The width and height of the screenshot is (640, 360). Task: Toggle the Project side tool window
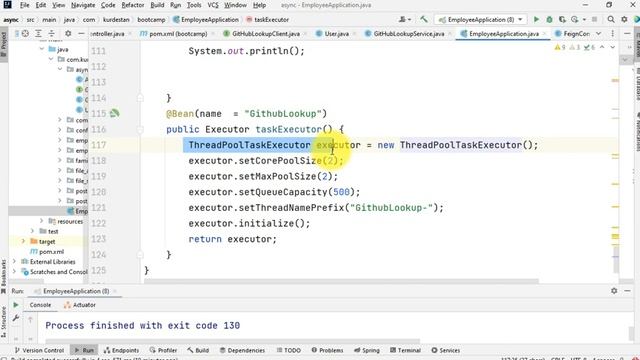tap(4, 44)
